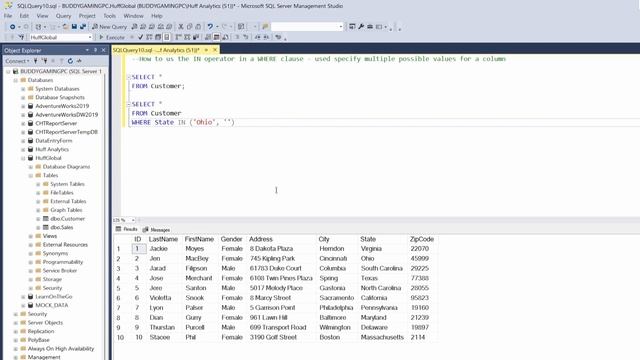This screenshot has width=640, height=360.
Task: Toggle IntelliSense Enabled toolbar button
Action: coord(167,37)
